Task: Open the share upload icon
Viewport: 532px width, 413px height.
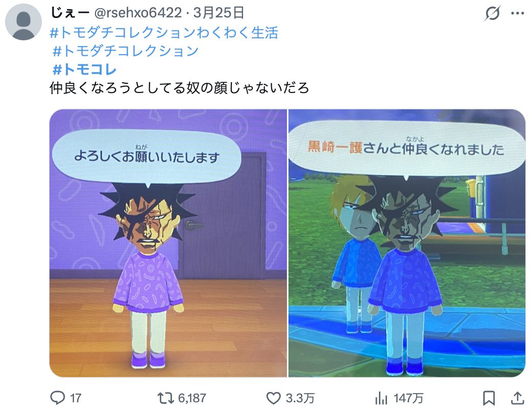Action: pos(517,398)
